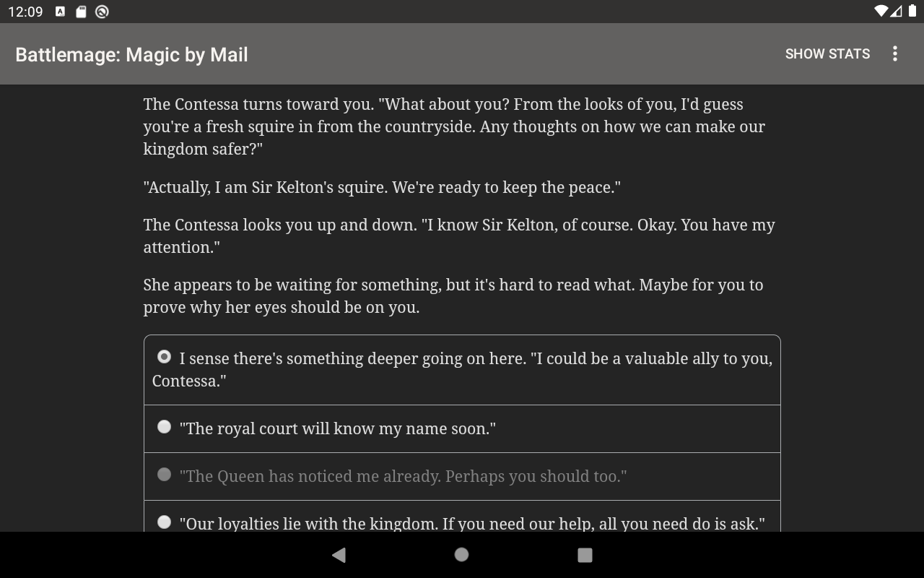924x578 pixels.
Task: Tap the "Our loyalties lie with the kingdom" choice text
Action: pyautogui.click(x=472, y=523)
